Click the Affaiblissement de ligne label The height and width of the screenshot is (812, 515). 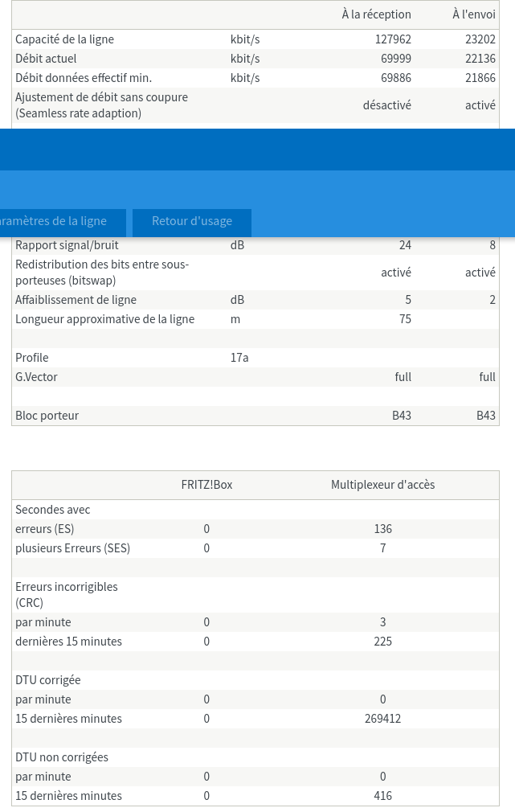76,300
